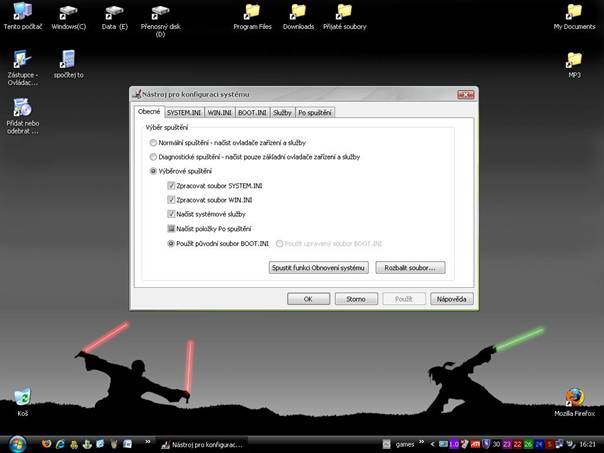
Task: Select Normální spuštění radio button
Action: tap(153, 143)
